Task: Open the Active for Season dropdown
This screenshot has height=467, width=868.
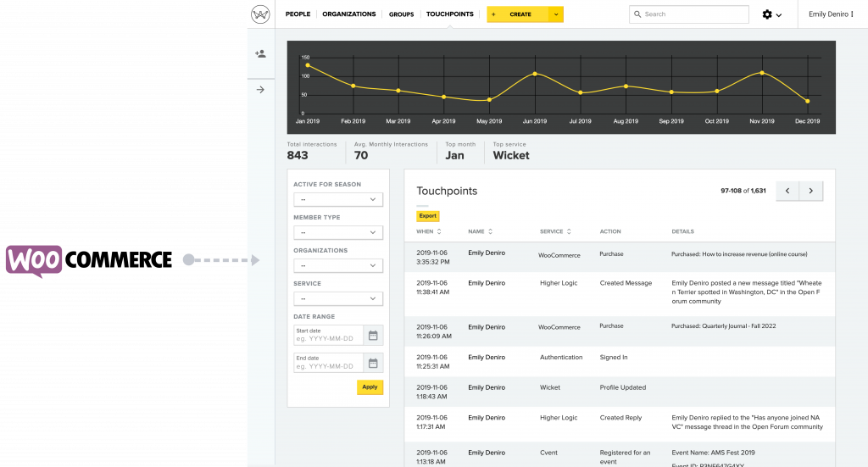Action: 338,199
